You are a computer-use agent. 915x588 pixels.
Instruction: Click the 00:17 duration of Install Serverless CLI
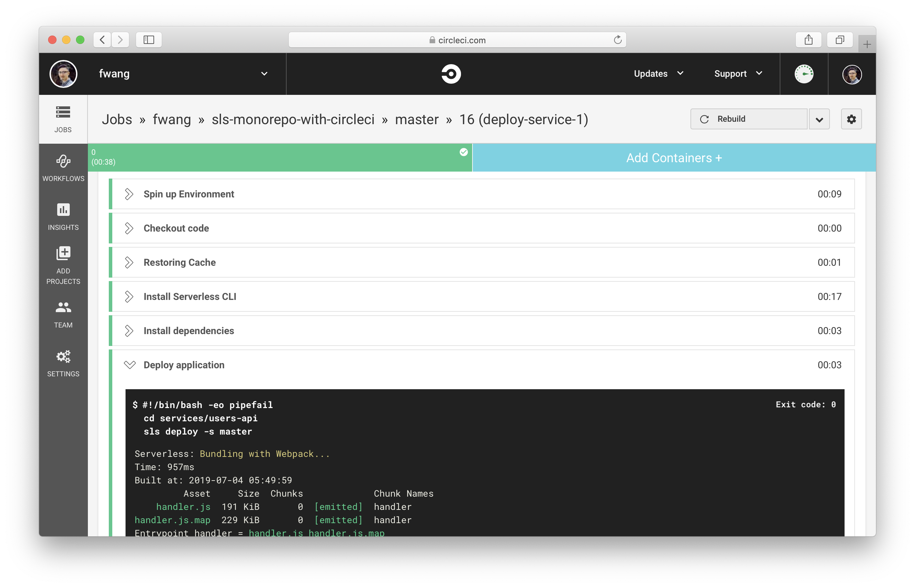tap(829, 297)
